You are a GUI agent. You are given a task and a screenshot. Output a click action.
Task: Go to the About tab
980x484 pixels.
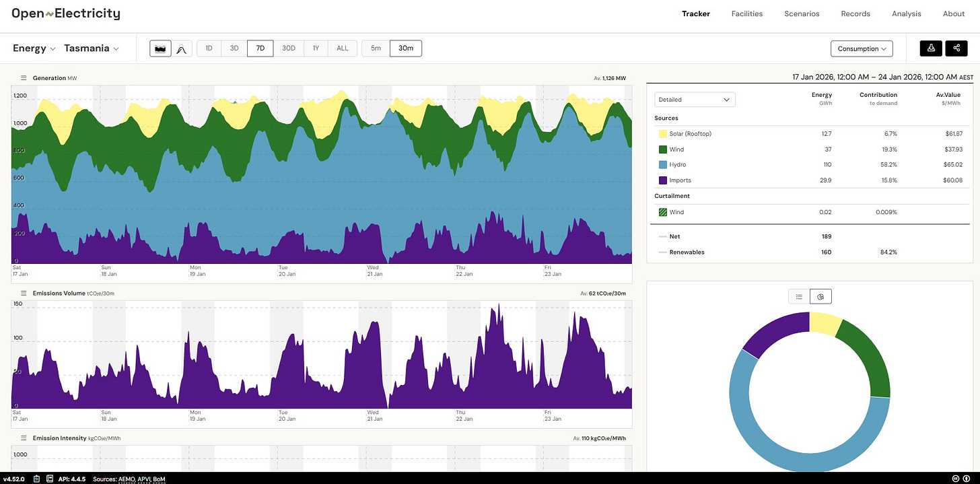pos(954,13)
